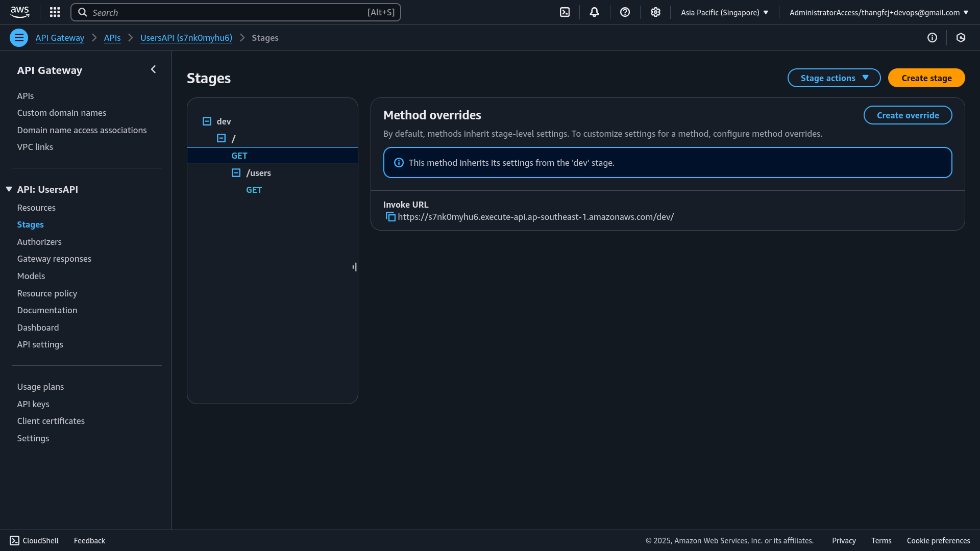This screenshot has height=551, width=980.
Task: Open Settings in the sidebar
Action: pos(33,438)
